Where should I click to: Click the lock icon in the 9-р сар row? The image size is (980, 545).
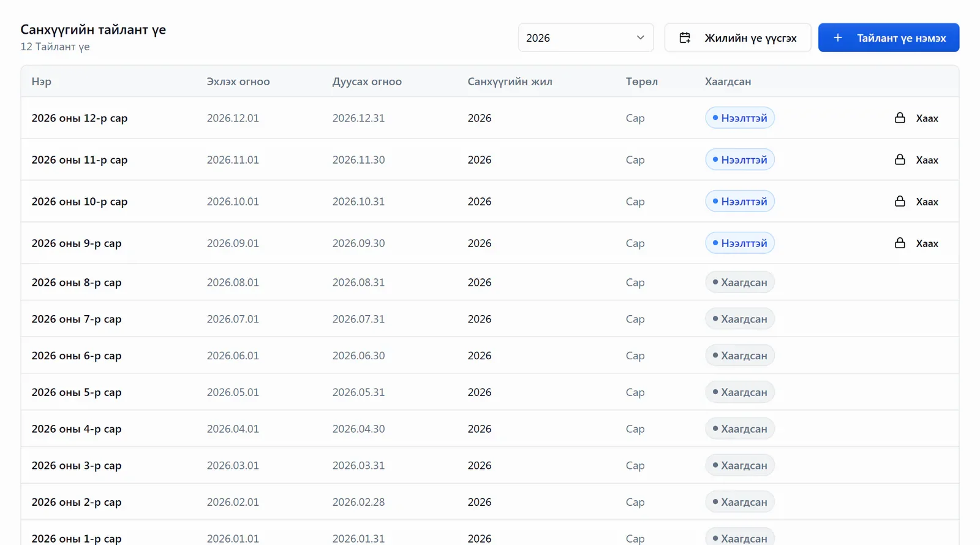[900, 243]
